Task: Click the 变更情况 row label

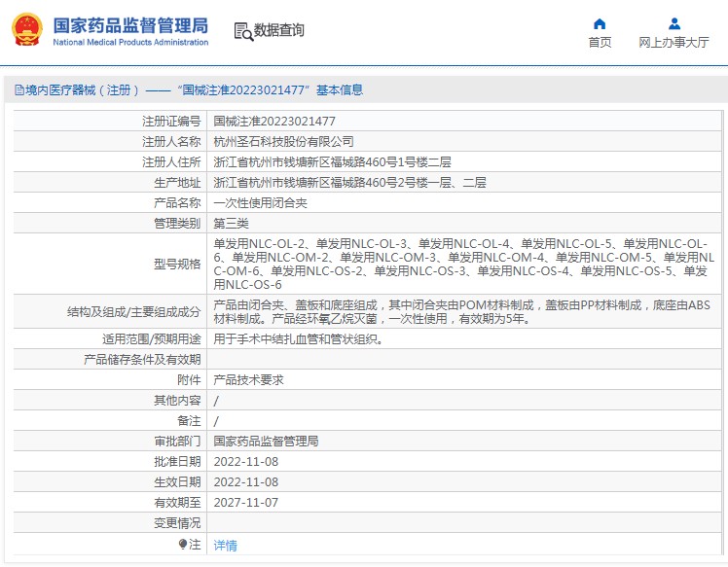Action: [x=177, y=523]
